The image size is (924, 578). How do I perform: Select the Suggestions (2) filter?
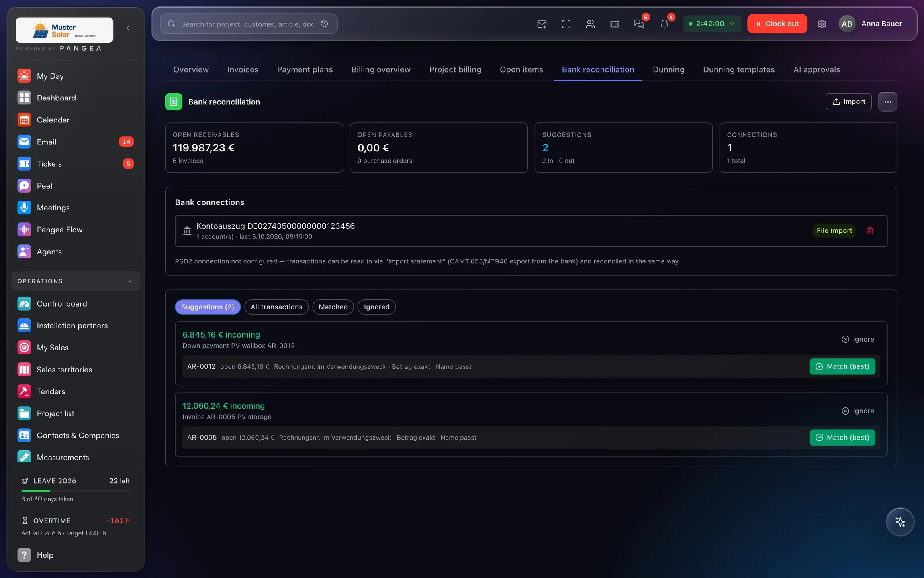point(208,307)
